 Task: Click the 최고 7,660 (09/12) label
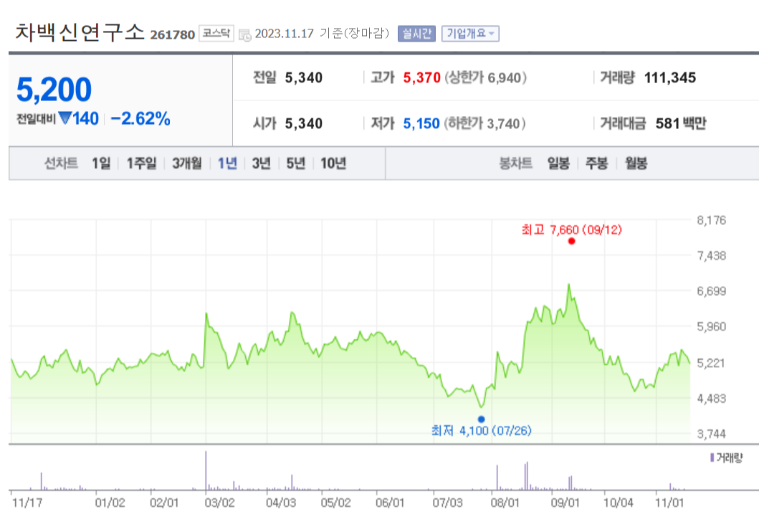[x=572, y=229]
